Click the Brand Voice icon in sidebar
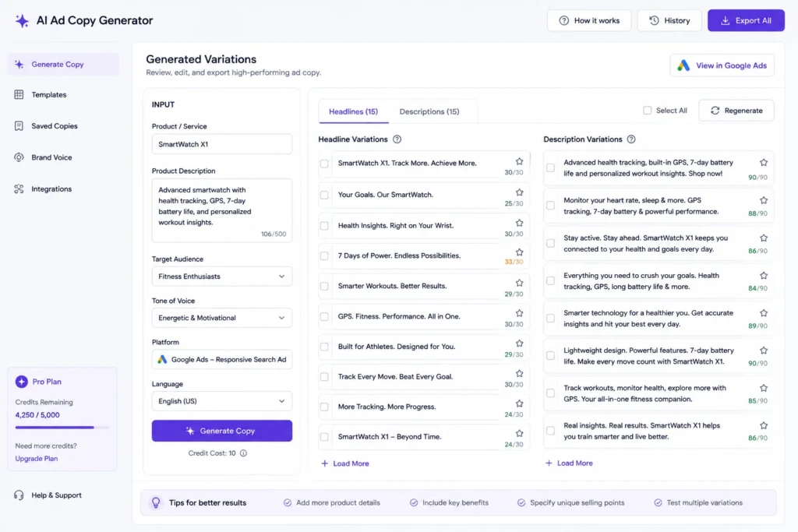The width and height of the screenshot is (798, 532). click(19, 157)
